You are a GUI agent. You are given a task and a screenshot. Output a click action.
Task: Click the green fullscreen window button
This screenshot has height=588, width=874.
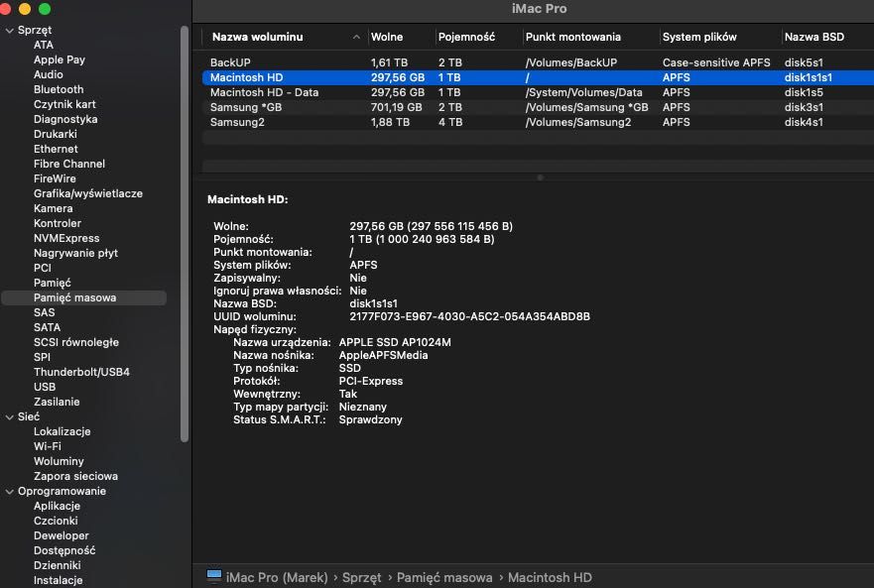pos(45,9)
